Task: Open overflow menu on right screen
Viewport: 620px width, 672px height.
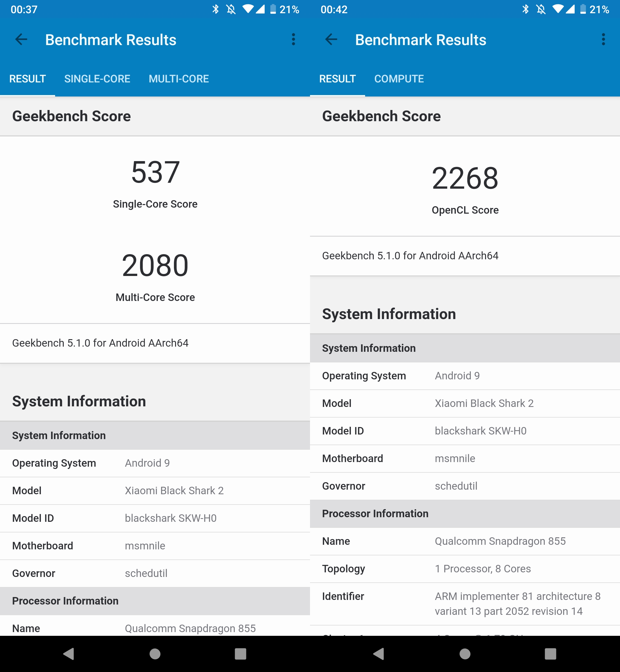Action: 603,40
